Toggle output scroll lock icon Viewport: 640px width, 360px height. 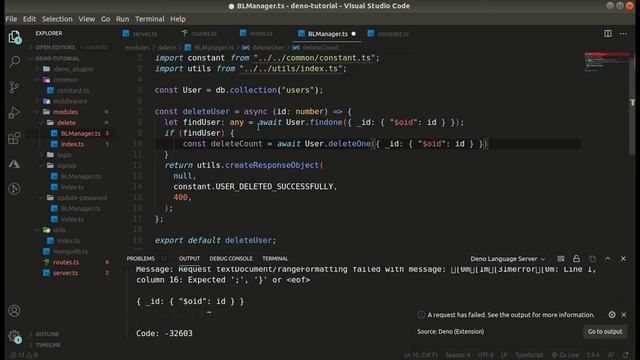576,259
